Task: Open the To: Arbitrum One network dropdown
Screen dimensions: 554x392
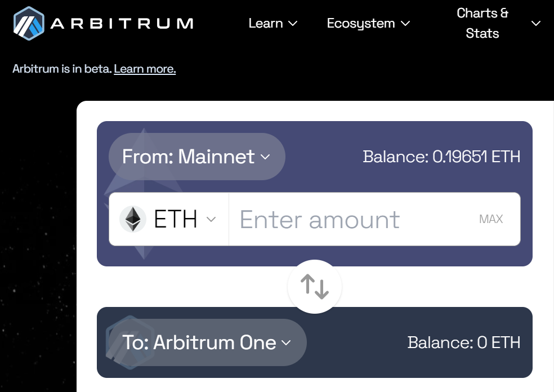Action: [x=207, y=342]
